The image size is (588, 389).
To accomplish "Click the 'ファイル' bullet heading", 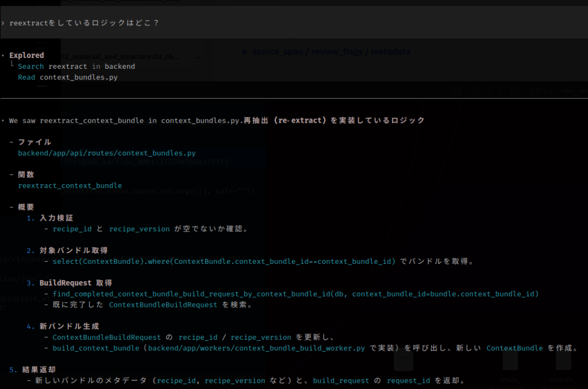I will [x=34, y=142].
